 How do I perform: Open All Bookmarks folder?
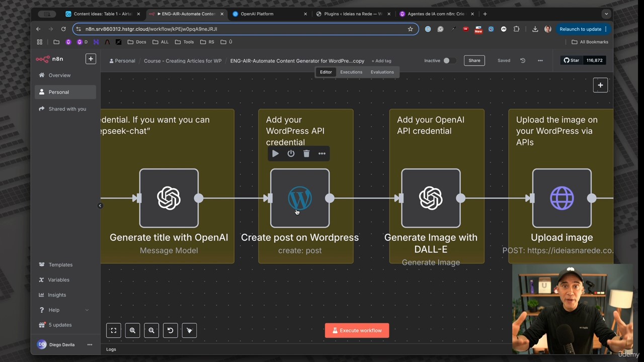click(590, 42)
